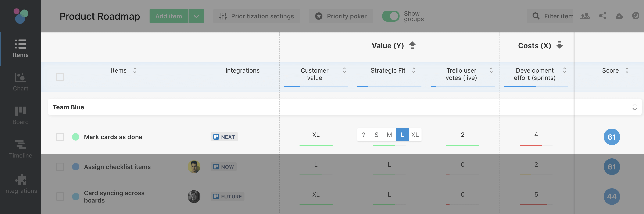644x214 pixels.
Task: Select XL in Strategic Fit picker
Action: [415, 135]
